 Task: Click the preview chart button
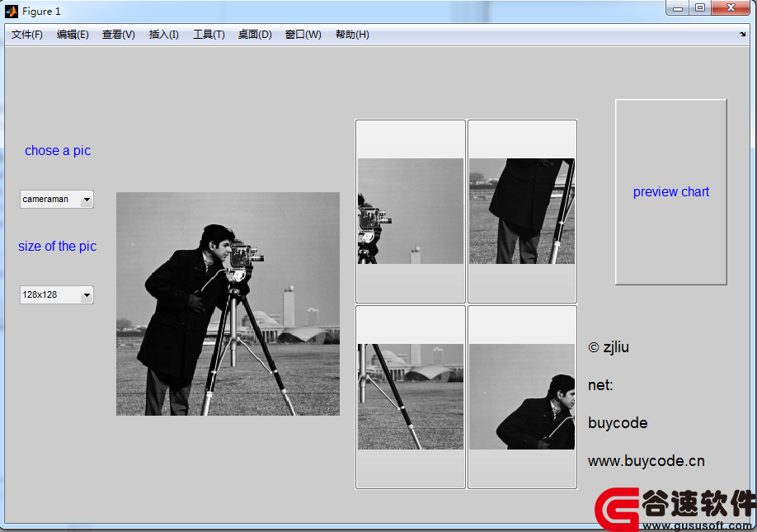click(670, 191)
